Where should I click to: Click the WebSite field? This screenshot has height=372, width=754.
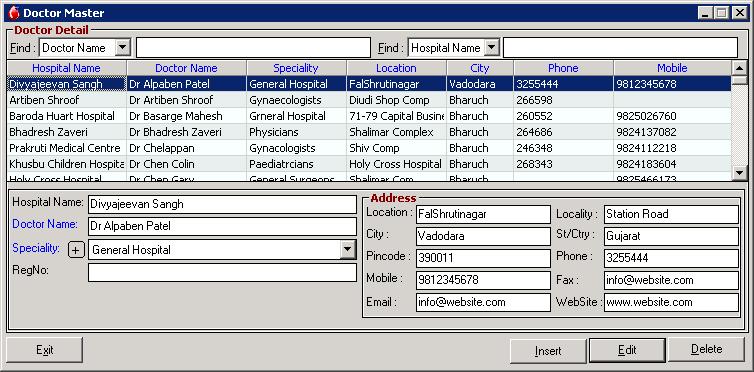[671, 303]
